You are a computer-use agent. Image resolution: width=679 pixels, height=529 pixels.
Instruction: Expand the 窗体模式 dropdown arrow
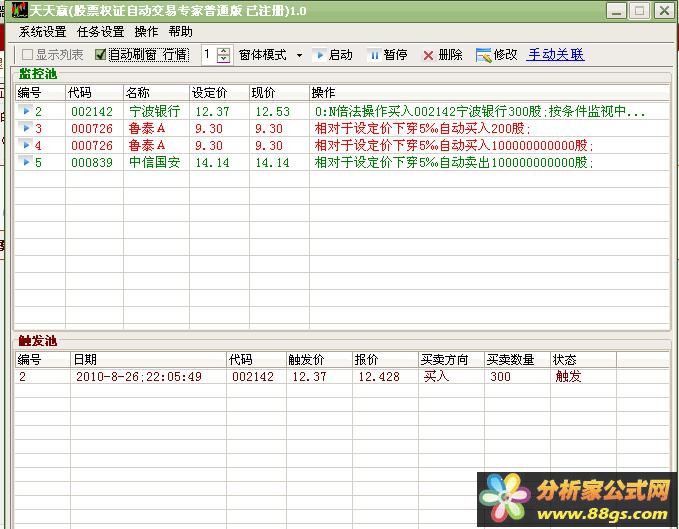299,55
